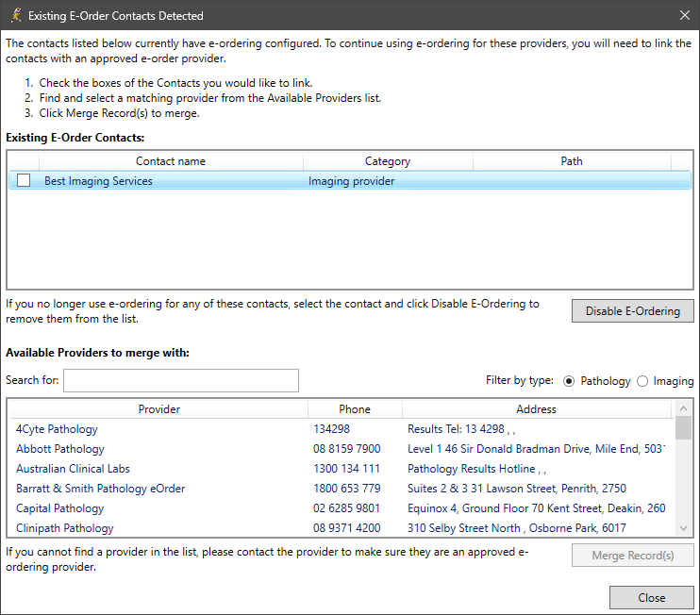This screenshot has width=700, height=615.
Task: Click Disable E-Ordering button
Action: tap(633, 311)
